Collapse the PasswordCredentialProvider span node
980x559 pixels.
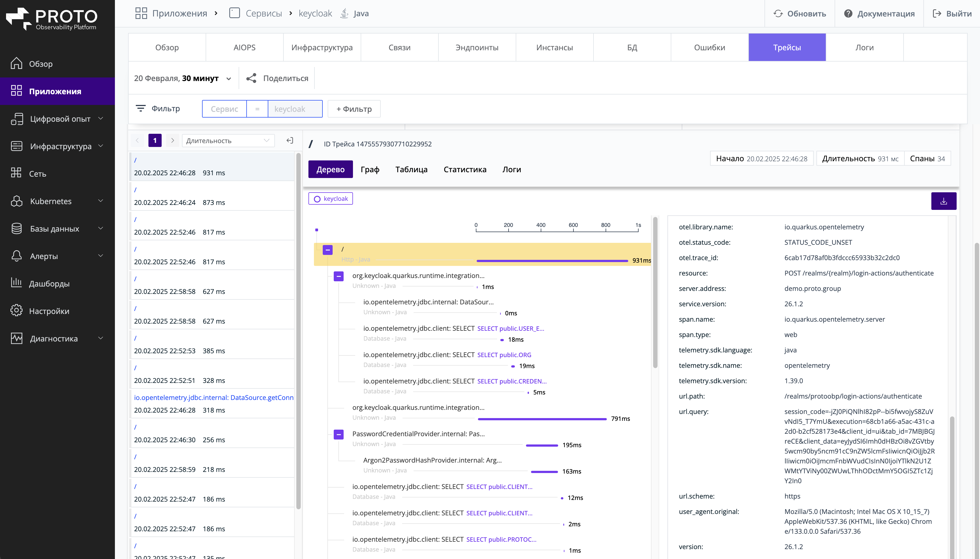point(338,435)
